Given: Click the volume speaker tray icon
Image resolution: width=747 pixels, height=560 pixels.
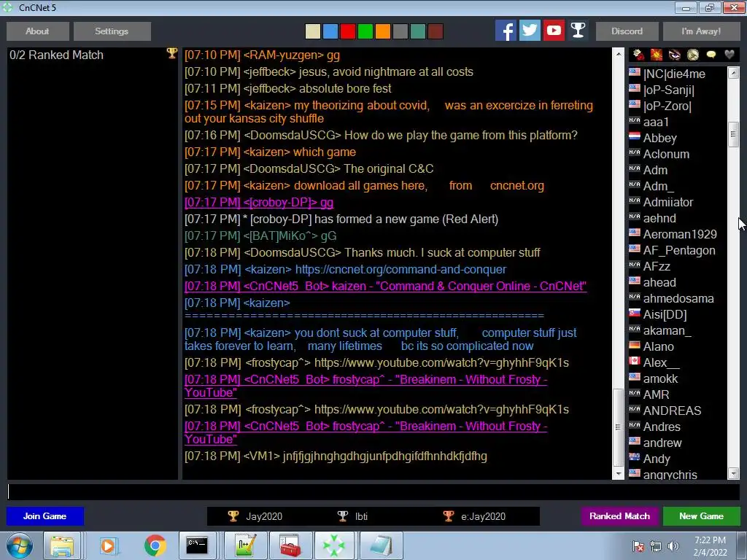Looking at the screenshot, I should click(x=673, y=546).
